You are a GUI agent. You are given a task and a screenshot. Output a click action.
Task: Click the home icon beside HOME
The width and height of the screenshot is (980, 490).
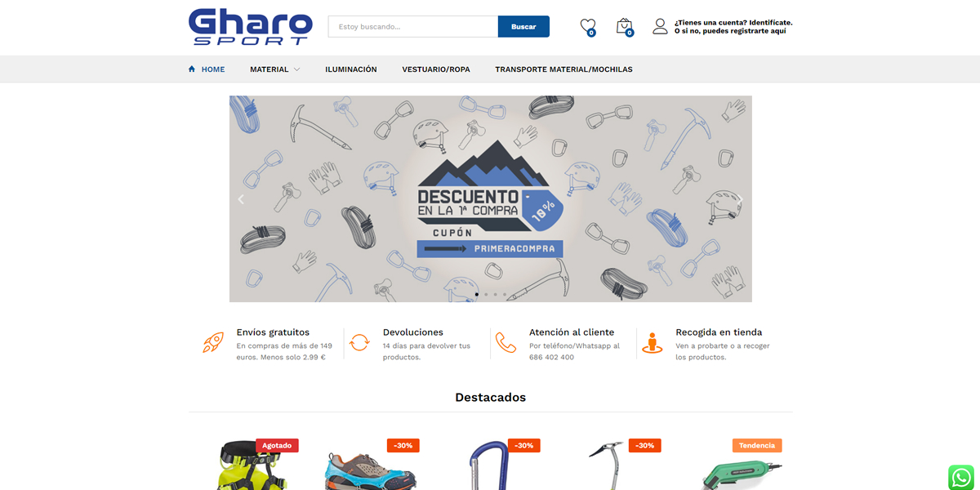tap(189, 69)
